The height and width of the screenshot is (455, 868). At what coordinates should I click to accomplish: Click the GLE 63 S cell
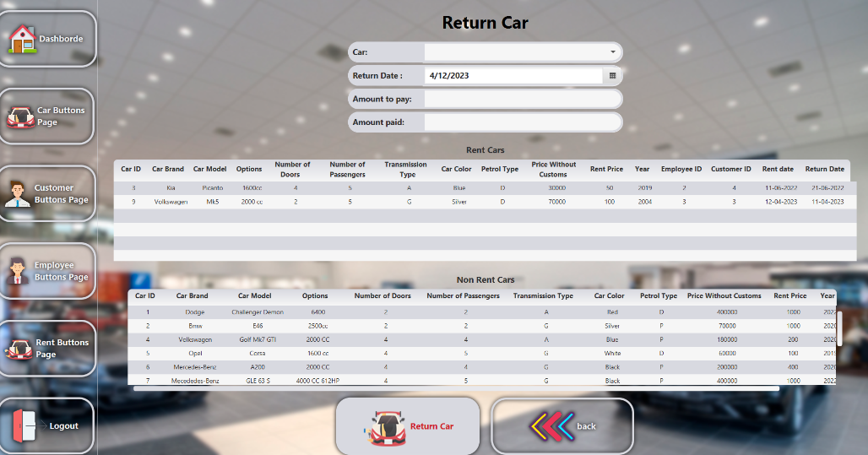tap(258, 381)
